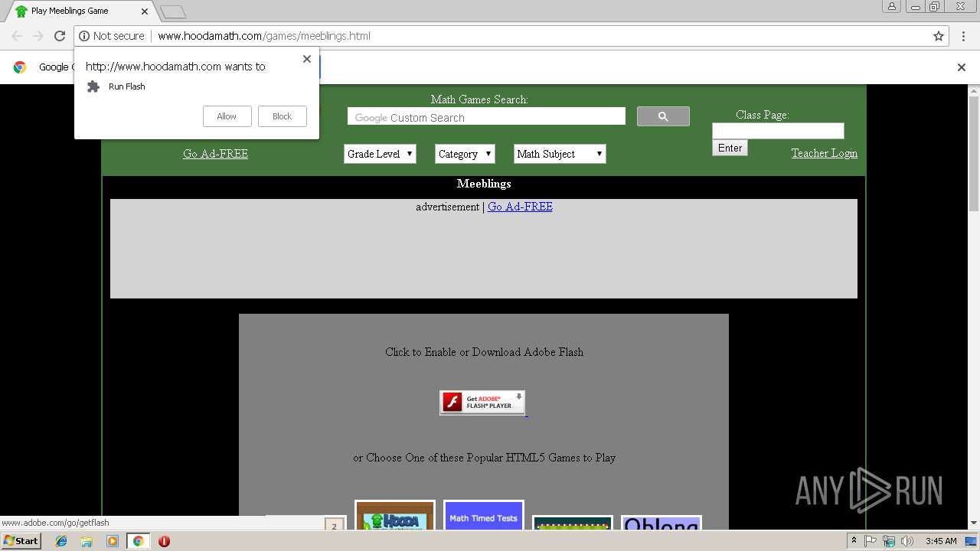Viewport: 980px width, 551px height.
Task: Click the Chrome taskbar icon
Action: pyautogui.click(x=139, y=541)
